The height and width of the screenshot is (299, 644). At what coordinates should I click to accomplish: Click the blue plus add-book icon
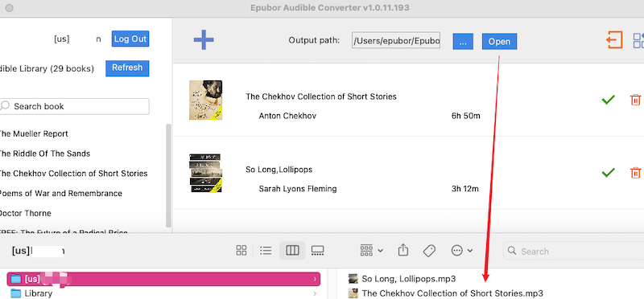coord(204,39)
